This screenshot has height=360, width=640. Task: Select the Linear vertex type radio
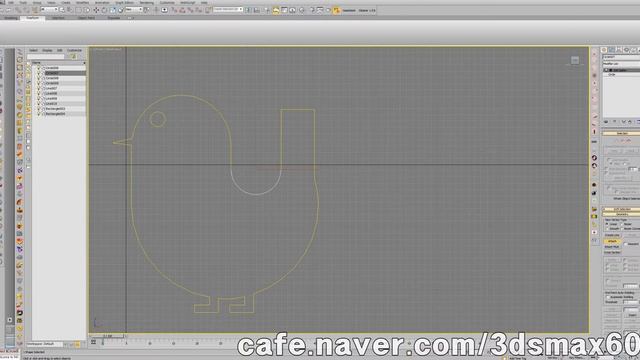[x=607, y=224]
